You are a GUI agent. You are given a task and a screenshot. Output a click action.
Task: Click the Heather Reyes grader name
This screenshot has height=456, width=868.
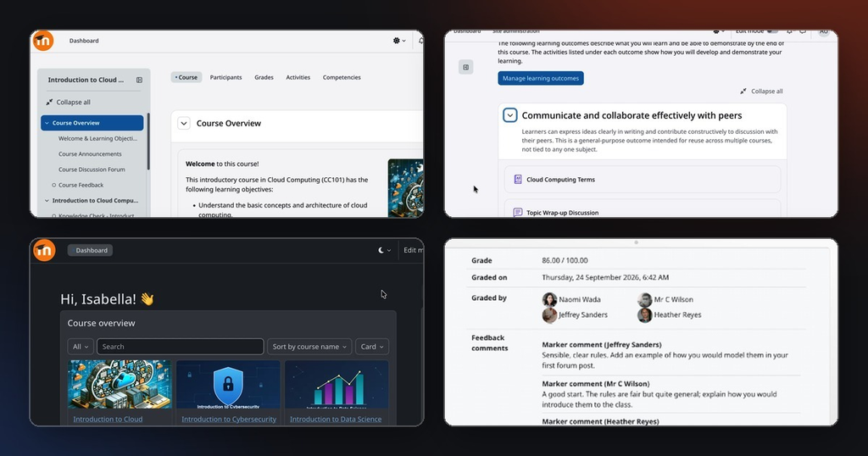[677, 315]
